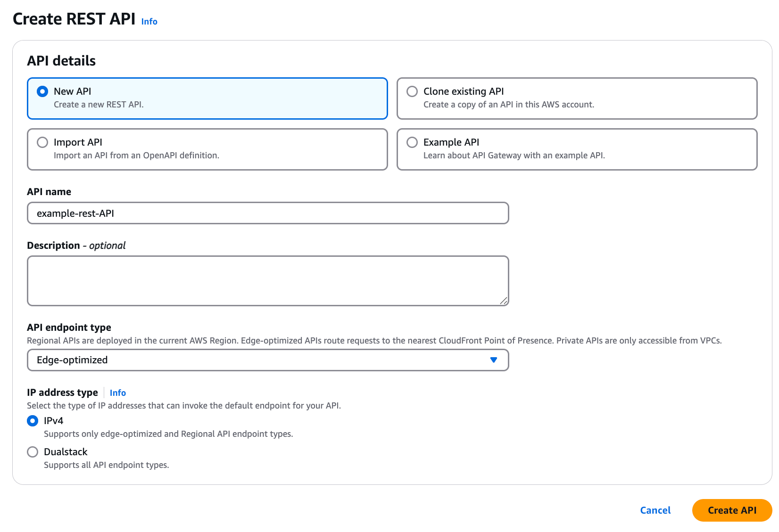Click the blue dropdown arrow icon
Viewport: 779px width, 532px height.
(x=493, y=360)
